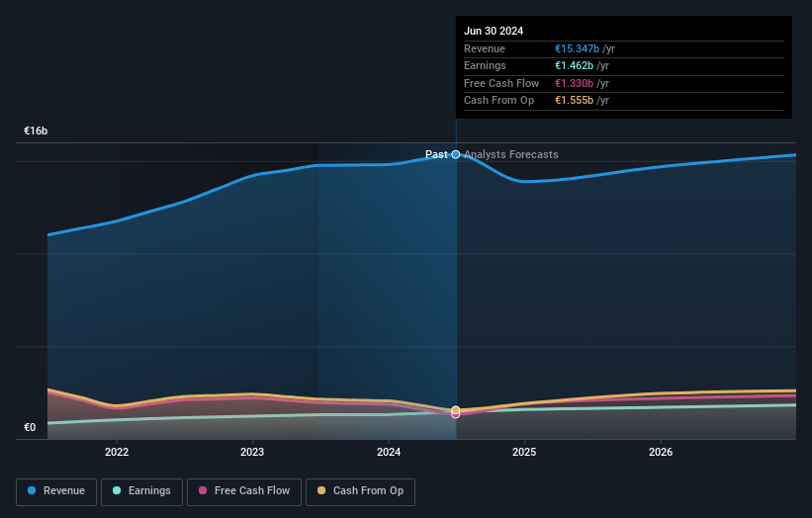Screen dimensions: 812x518
Task: Select the orange Cash From Op data marker
Action: [456, 410]
